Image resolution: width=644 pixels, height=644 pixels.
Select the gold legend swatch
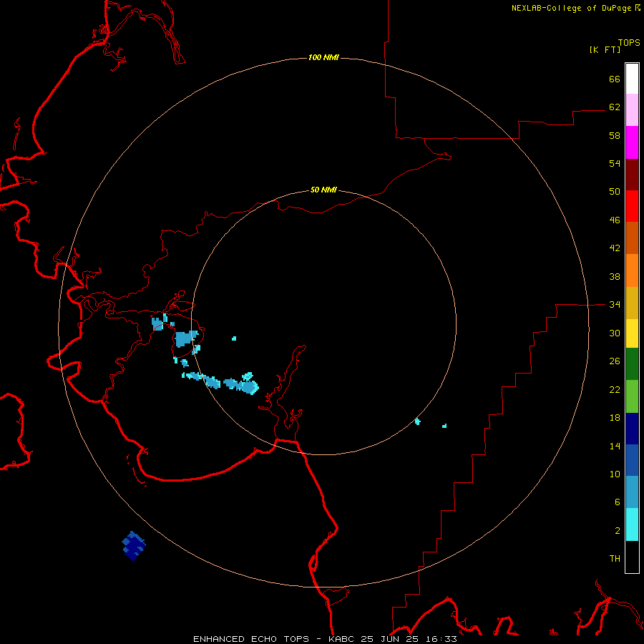(632, 303)
